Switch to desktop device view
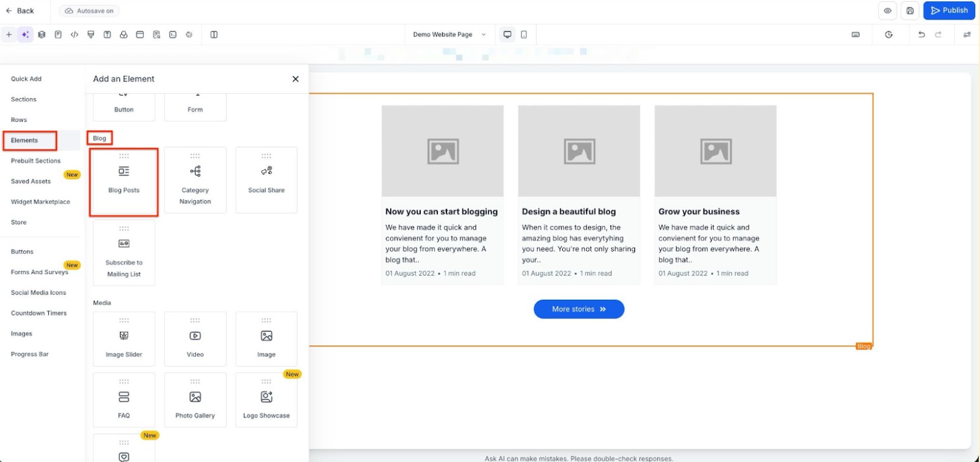Image resolution: width=980 pixels, height=462 pixels. [507, 35]
